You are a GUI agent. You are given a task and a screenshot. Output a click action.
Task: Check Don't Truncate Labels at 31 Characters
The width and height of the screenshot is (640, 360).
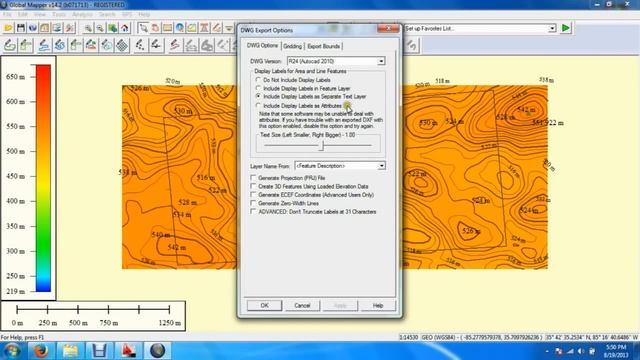click(x=253, y=211)
